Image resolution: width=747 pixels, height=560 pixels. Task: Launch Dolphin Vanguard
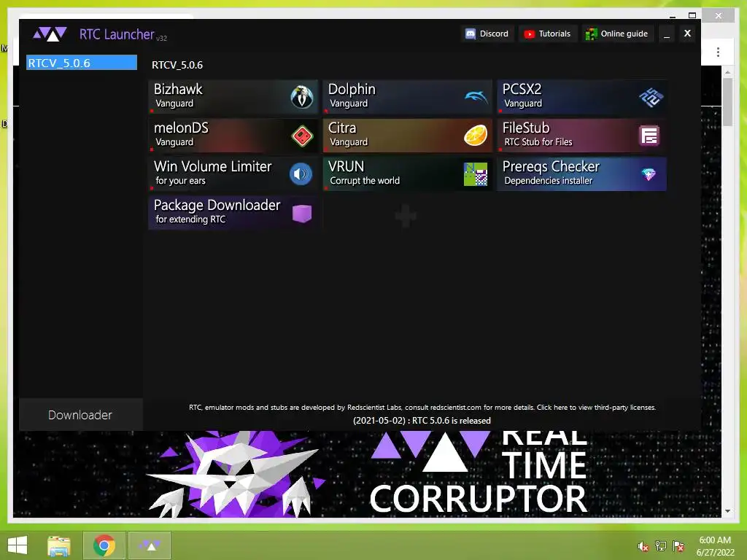pyautogui.click(x=407, y=97)
